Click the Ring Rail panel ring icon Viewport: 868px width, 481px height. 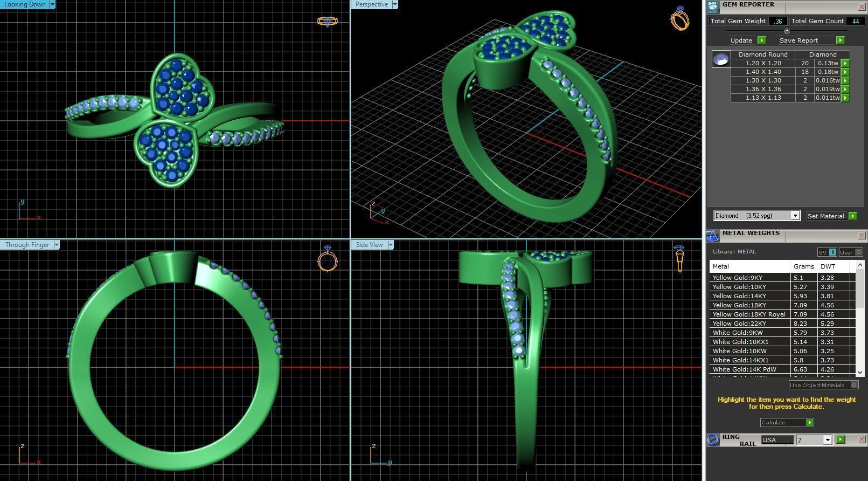coord(713,440)
